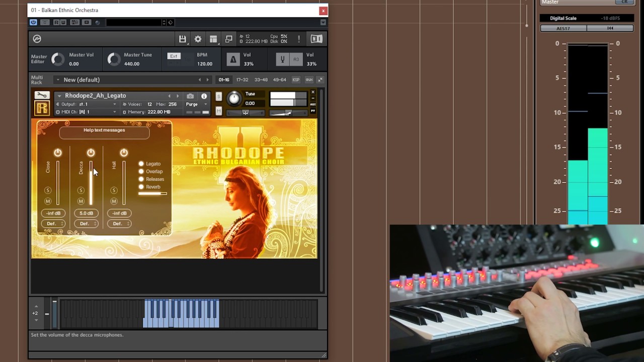Toggle the Close microphone power button

pos(58,152)
